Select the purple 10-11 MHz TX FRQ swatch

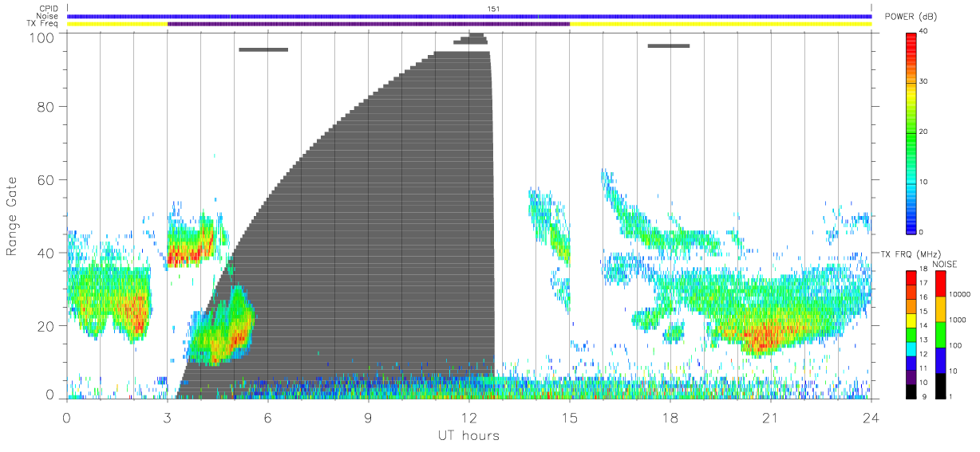(911, 377)
